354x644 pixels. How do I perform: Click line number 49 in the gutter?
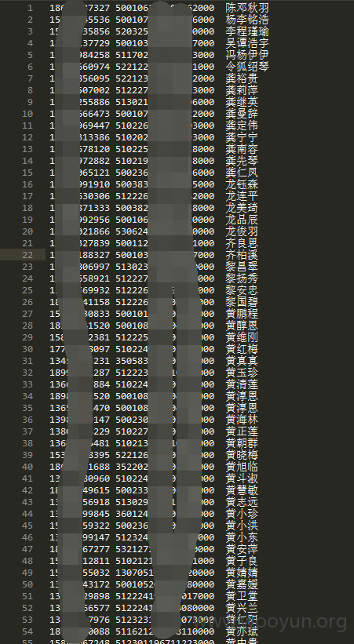[27, 573]
